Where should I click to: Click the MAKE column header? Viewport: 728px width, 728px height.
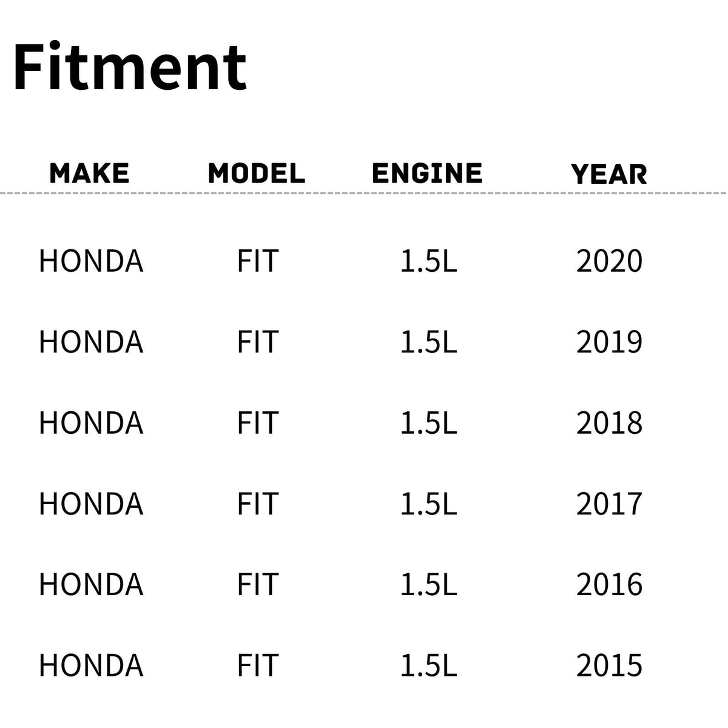(x=89, y=174)
